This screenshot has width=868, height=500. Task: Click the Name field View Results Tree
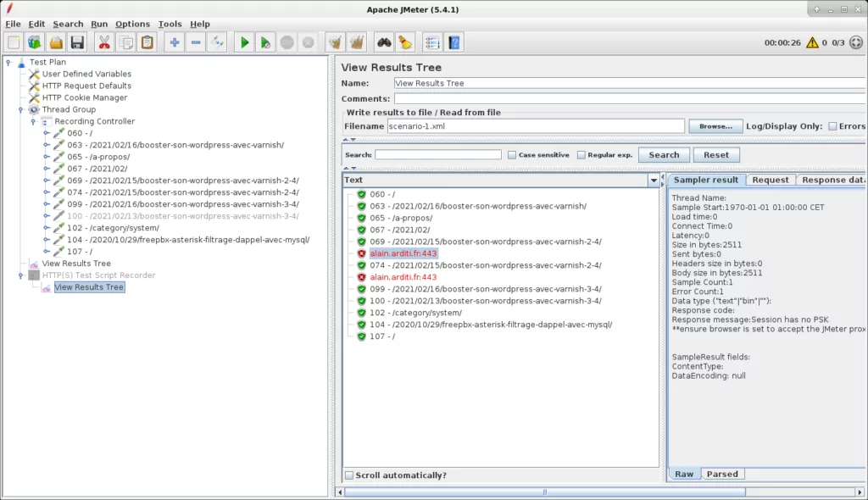click(x=631, y=83)
